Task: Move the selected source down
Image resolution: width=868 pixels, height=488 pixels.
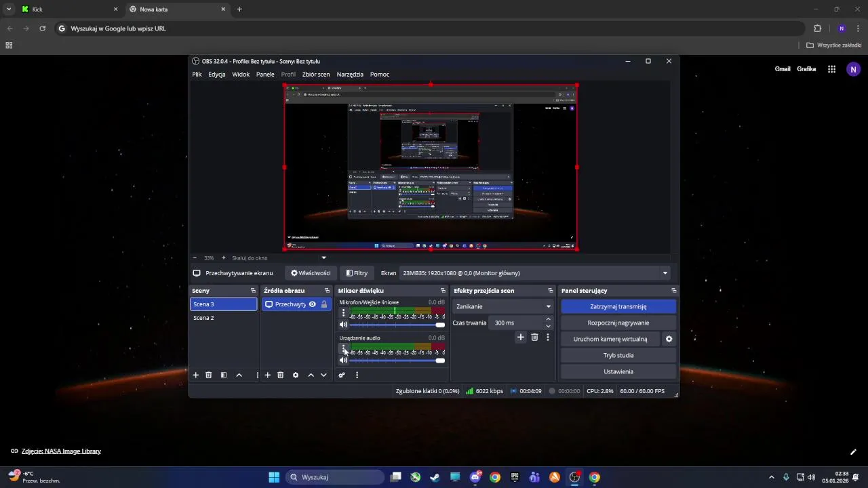Action: [323, 375]
